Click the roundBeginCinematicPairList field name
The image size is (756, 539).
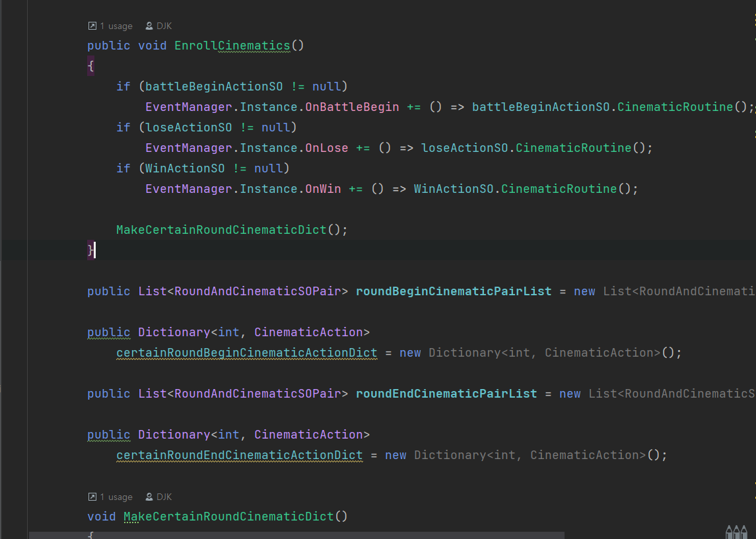pyautogui.click(x=453, y=291)
